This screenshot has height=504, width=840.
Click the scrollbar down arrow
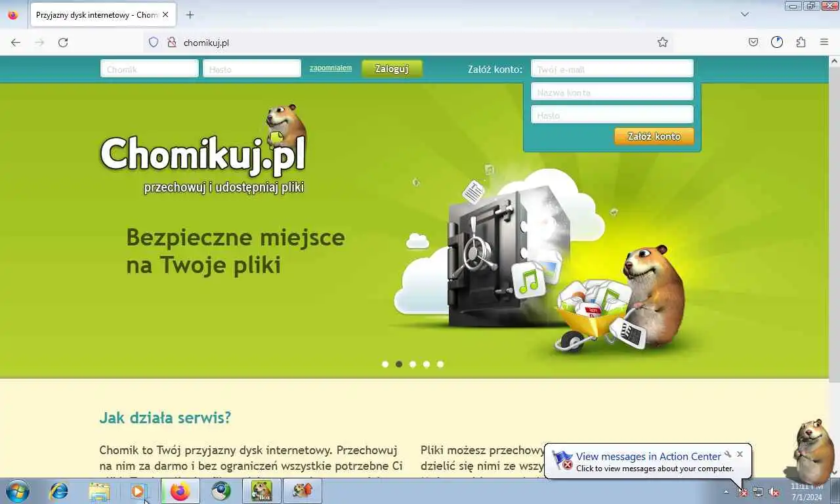834,472
